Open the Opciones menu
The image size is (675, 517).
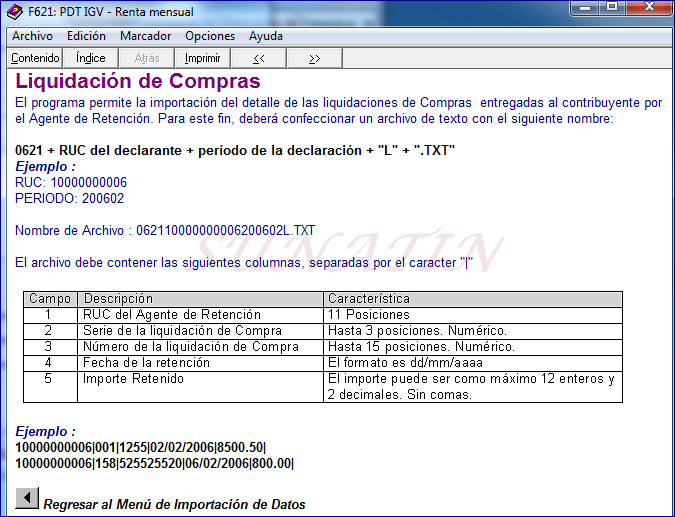click(210, 36)
